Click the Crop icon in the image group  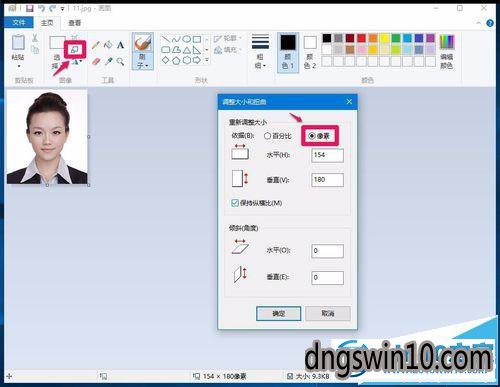pos(75,37)
